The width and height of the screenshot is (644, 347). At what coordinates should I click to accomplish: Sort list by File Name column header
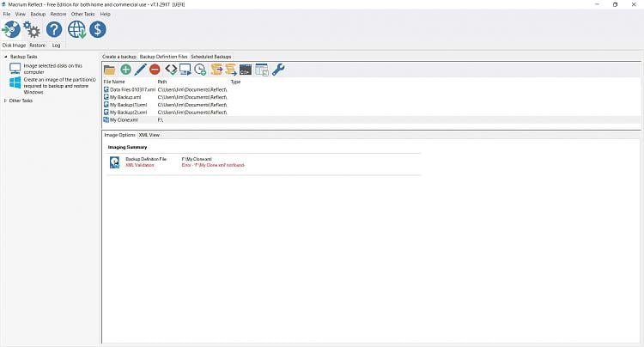click(x=114, y=82)
